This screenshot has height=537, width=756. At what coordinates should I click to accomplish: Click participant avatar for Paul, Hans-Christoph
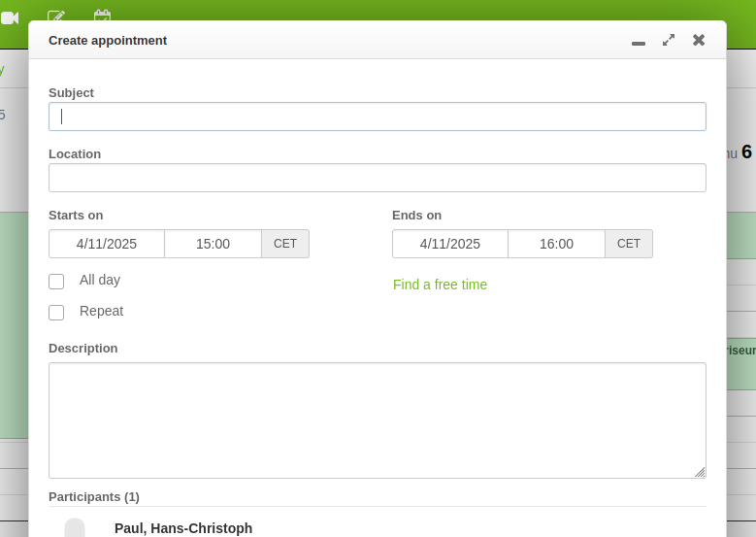click(x=75, y=527)
